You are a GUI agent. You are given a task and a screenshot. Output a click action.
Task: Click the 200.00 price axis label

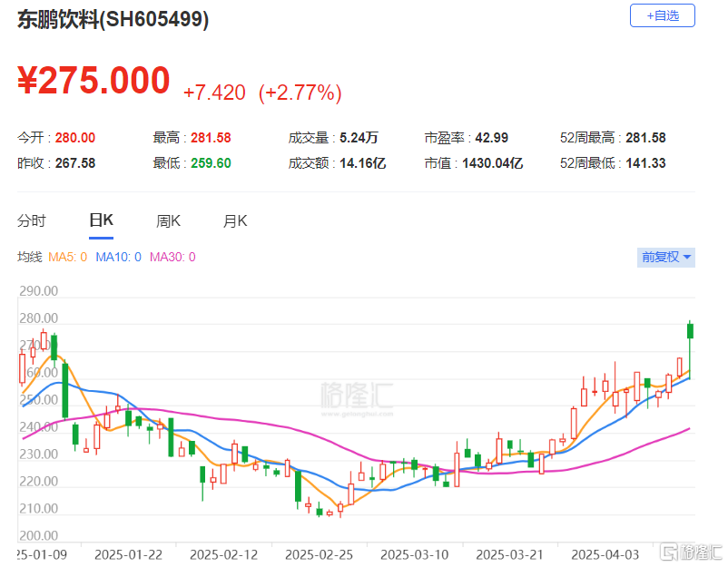point(38,536)
